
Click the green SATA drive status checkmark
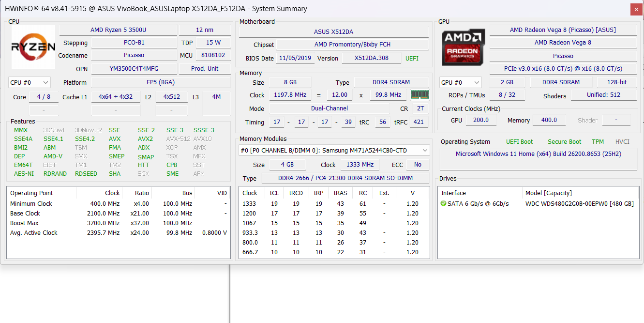(x=443, y=204)
